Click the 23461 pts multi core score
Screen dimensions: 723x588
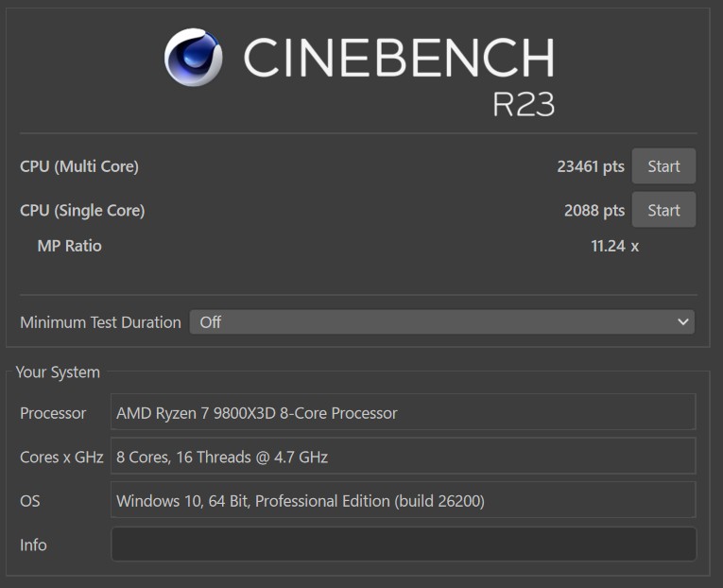[x=590, y=166]
